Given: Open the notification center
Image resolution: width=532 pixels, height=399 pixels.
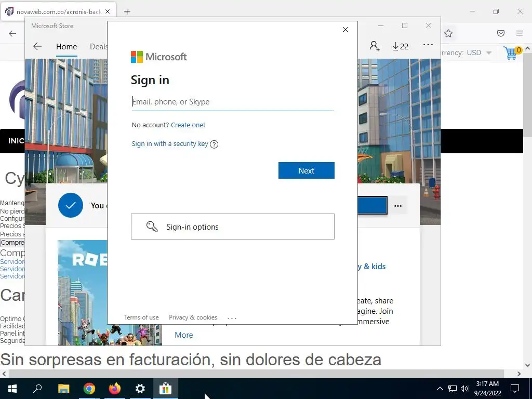Looking at the screenshot, I should [x=515, y=389].
